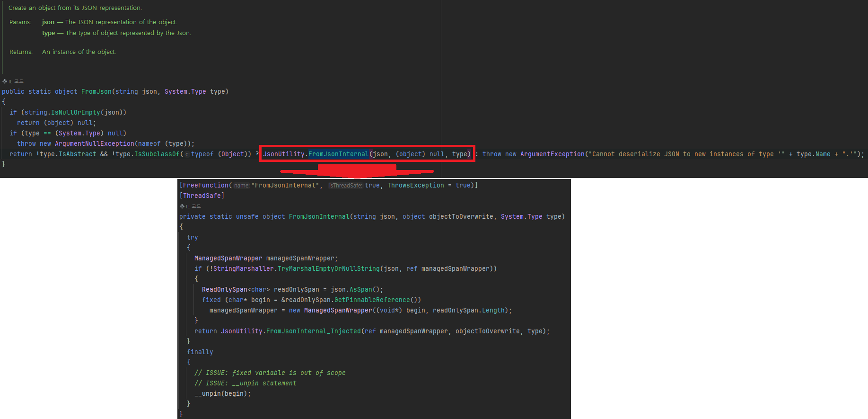The height and width of the screenshot is (419, 868).
Task: Click the TryMarshalEmptyOrNullString method call
Action: tap(329, 268)
